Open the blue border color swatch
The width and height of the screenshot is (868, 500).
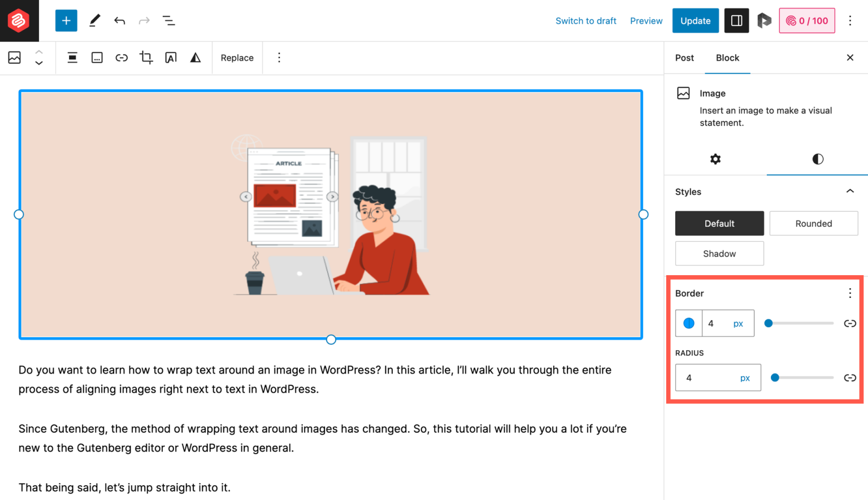(x=689, y=323)
